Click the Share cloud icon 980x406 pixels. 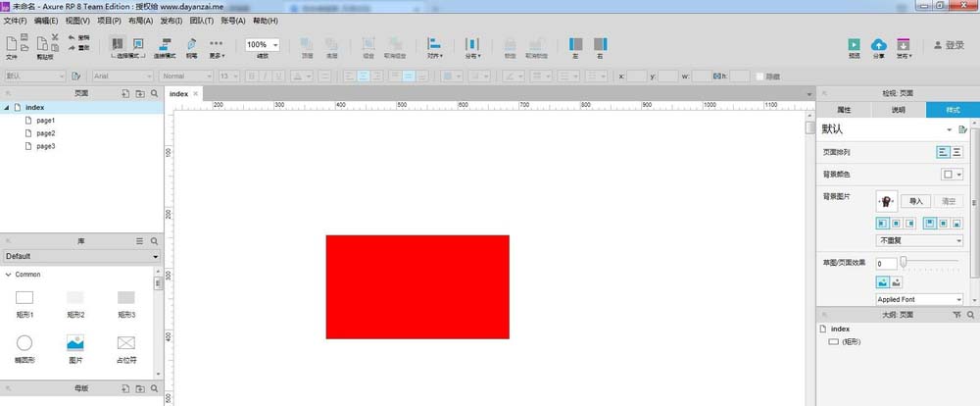[879, 44]
